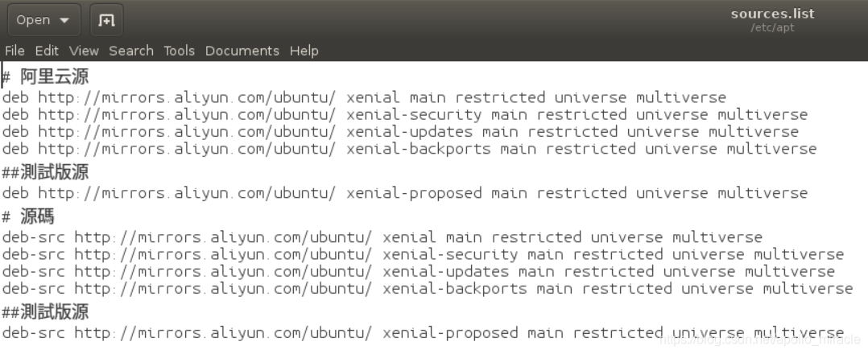This screenshot has height=354, width=868.
Task: Expand the Open file dropdown arrow
Action: tap(64, 20)
